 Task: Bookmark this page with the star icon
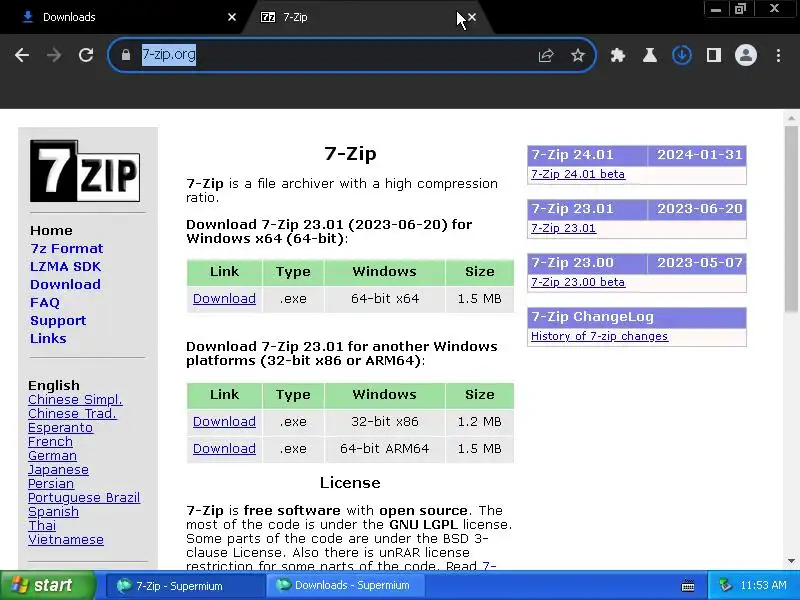click(578, 55)
